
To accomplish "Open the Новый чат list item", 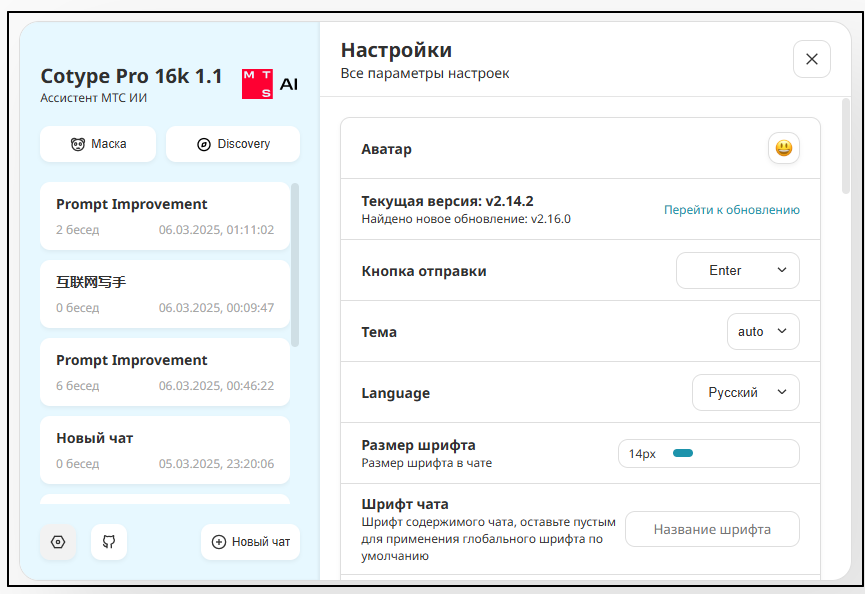I will pos(165,450).
